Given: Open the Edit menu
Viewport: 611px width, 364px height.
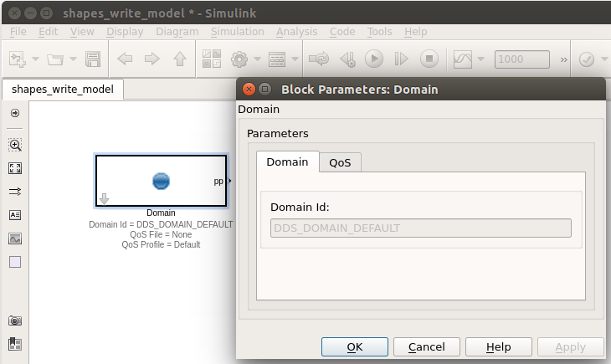Looking at the screenshot, I should tap(48, 32).
